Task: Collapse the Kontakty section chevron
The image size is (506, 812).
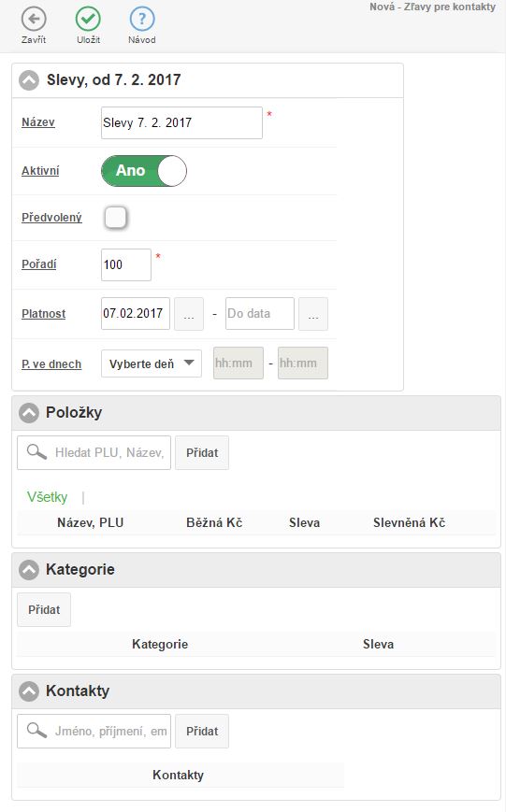Action: pos(29,691)
